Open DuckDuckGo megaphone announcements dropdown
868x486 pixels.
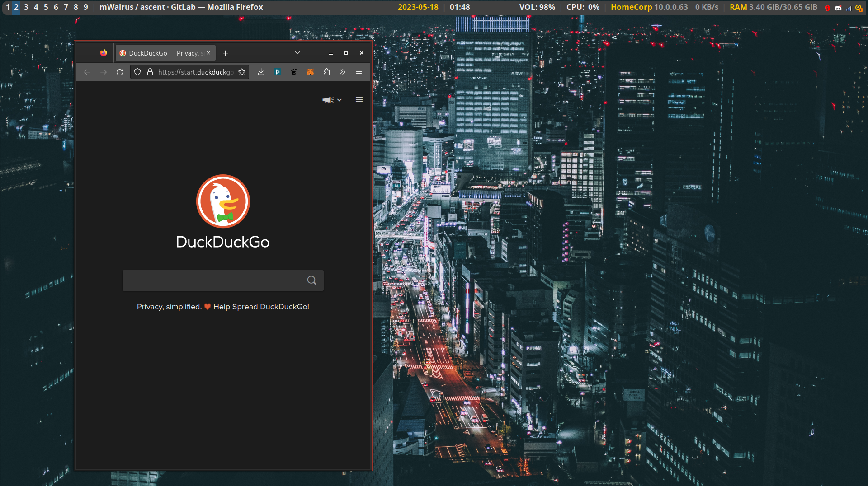pos(332,100)
